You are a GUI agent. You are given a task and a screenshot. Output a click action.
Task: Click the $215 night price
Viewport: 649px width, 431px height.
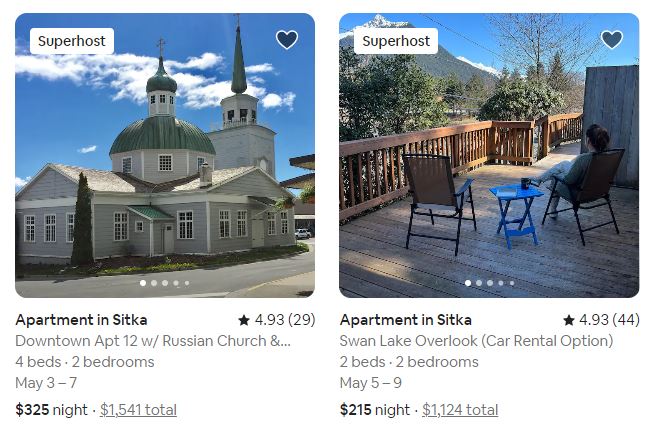(375, 409)
